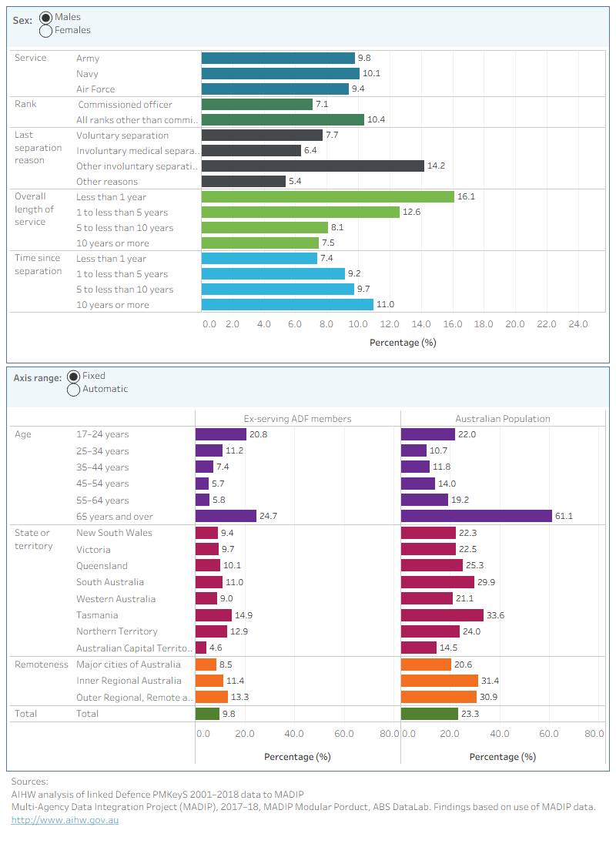Select the 8.1 length of service bar
This screenshot has height=847, width=616.
pos(265,227)
